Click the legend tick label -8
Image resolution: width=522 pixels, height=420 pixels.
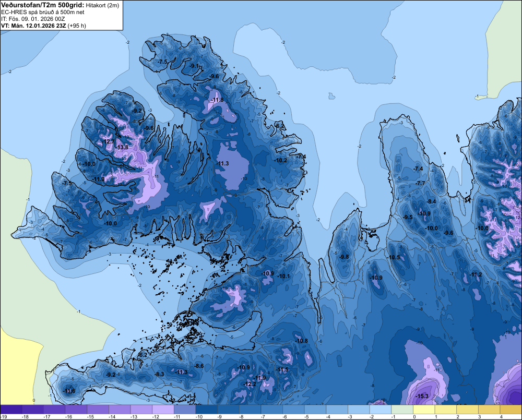pyautogui.click(x=241, y=417)
